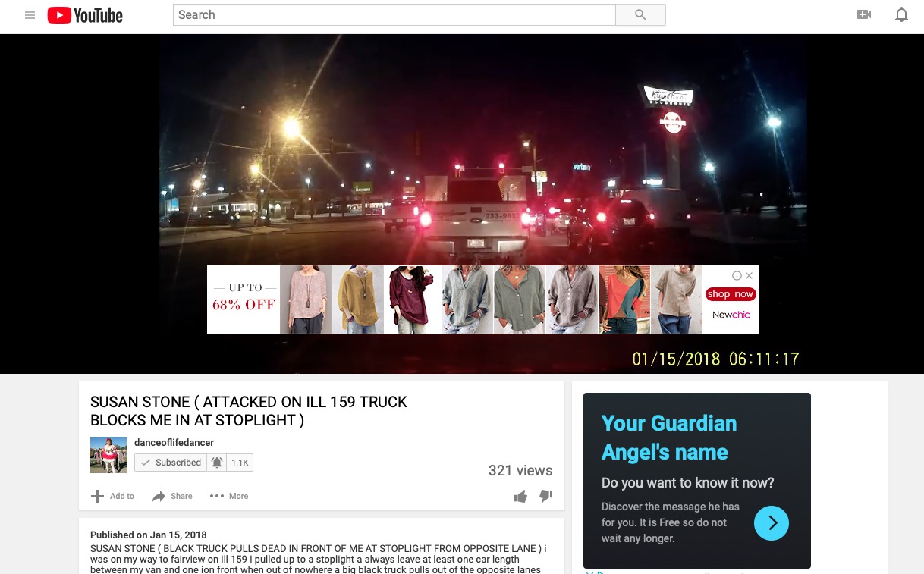
Task: Close the Newchic overlay ad
Action: [x=750, y=275]
